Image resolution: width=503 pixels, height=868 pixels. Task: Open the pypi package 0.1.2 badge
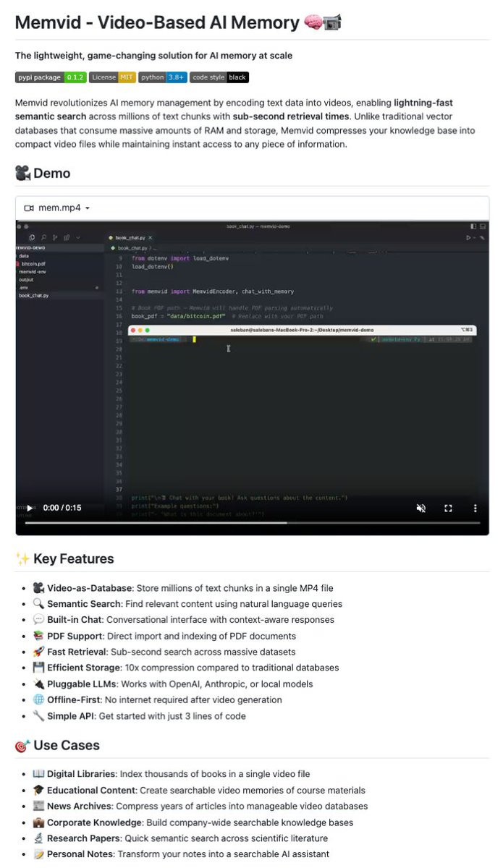click(x=51, y=77)
